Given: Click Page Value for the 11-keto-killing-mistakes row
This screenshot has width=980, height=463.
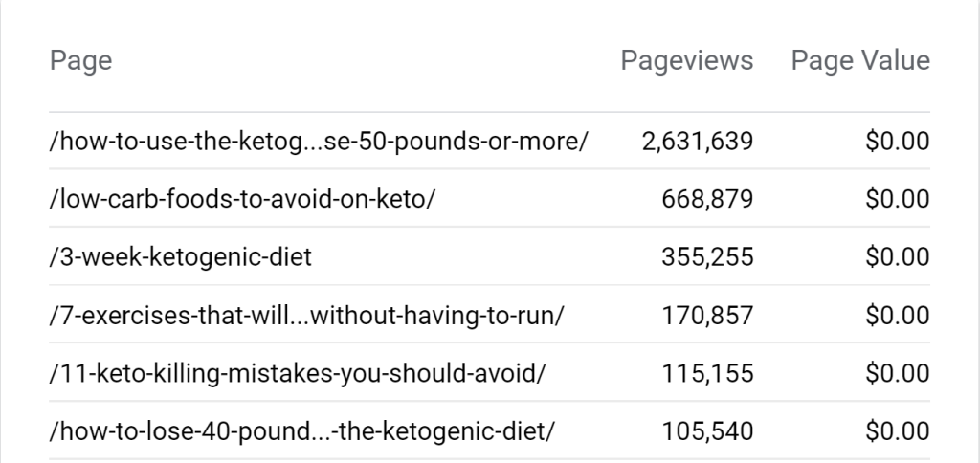Looking at the screenshot, I should pos(897,373).
